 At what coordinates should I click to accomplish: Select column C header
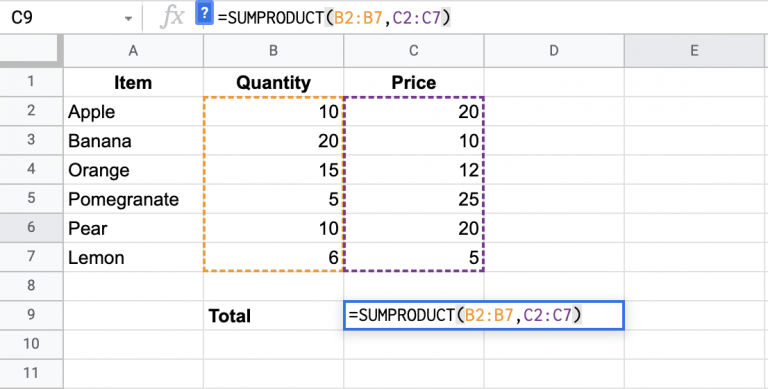tap(414, 51)
